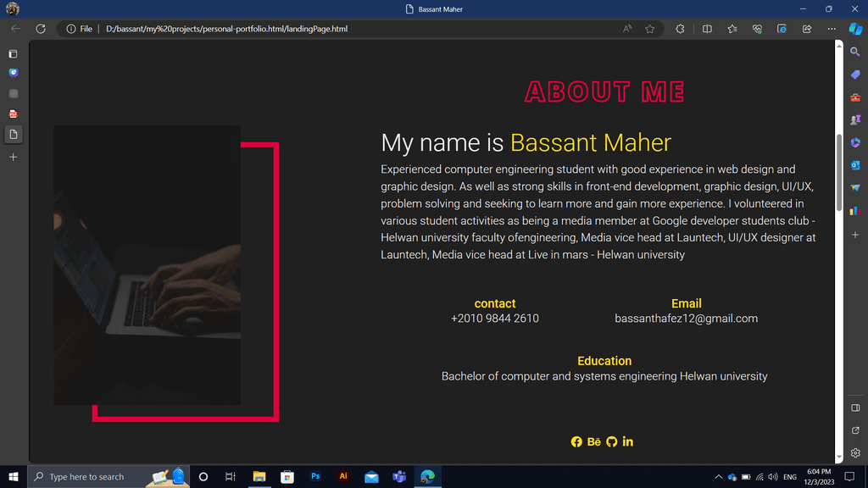This screenshot has width=868, height=488.
Task: Open sidebar Search icon
Action: tap(855, 52)
